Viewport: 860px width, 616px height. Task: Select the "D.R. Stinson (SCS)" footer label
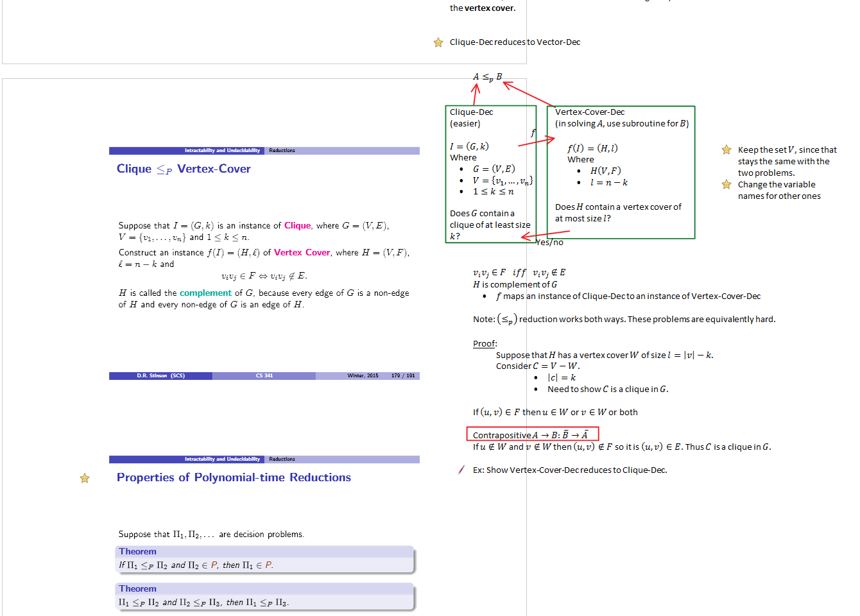[x=160, y=375]
